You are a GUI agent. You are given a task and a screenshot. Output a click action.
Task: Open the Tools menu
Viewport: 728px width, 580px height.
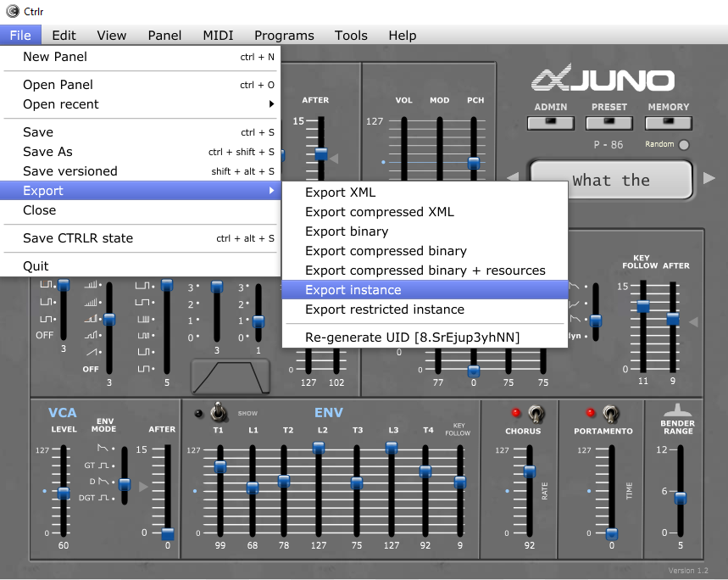pyautogui.click(x=351, y=36)
